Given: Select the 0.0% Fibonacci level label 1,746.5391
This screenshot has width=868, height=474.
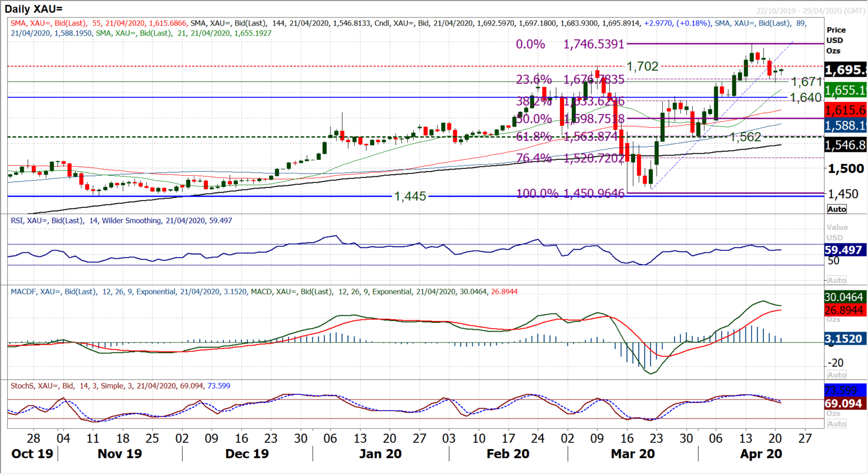Looking at the screenshot, I should (593, 44).
